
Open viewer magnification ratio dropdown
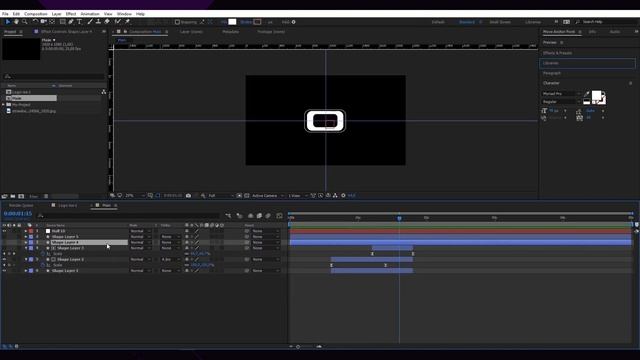[x=135, y=196]
